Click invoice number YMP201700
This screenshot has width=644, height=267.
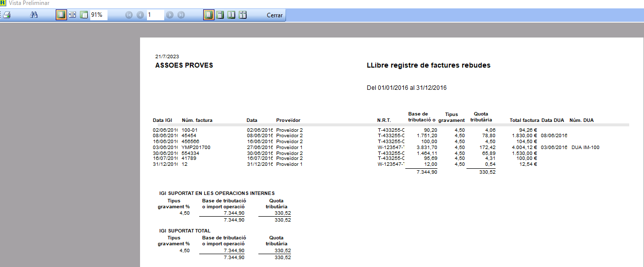tap(196, 147)
